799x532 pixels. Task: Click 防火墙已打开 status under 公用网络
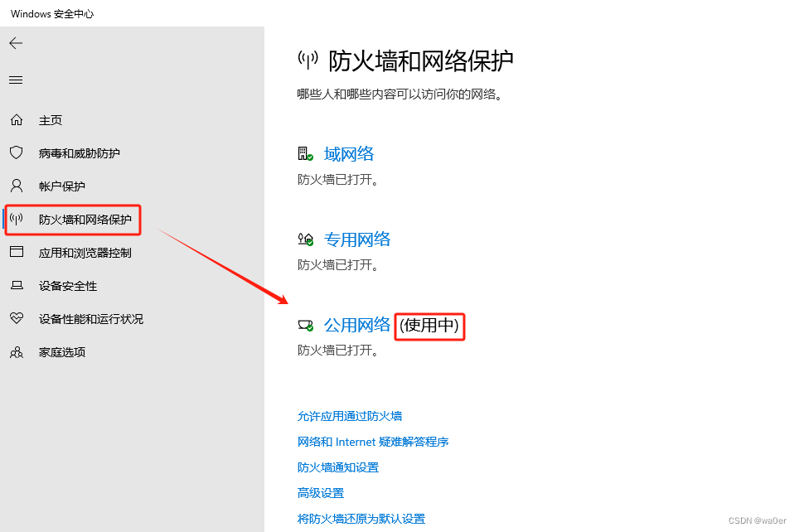pos(338,351)
